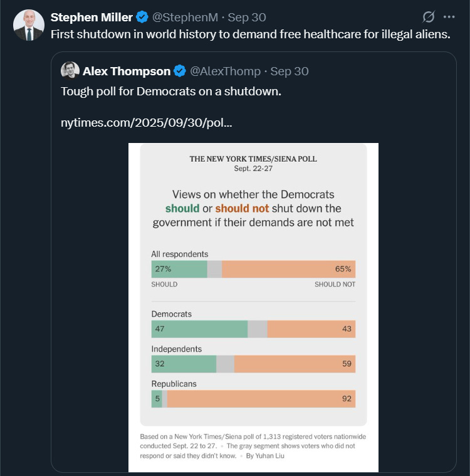
Task: Open the Stephen Miller display name link
Action: (x=91, y=18)
